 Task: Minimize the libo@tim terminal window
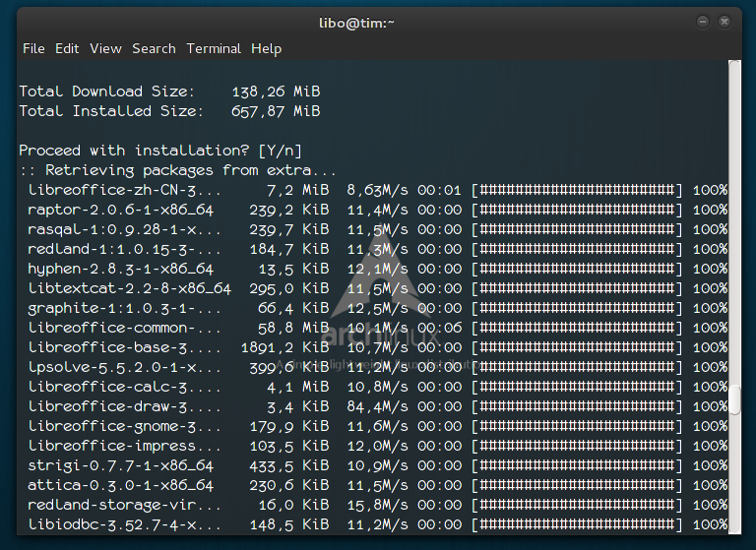coord(703,22)
